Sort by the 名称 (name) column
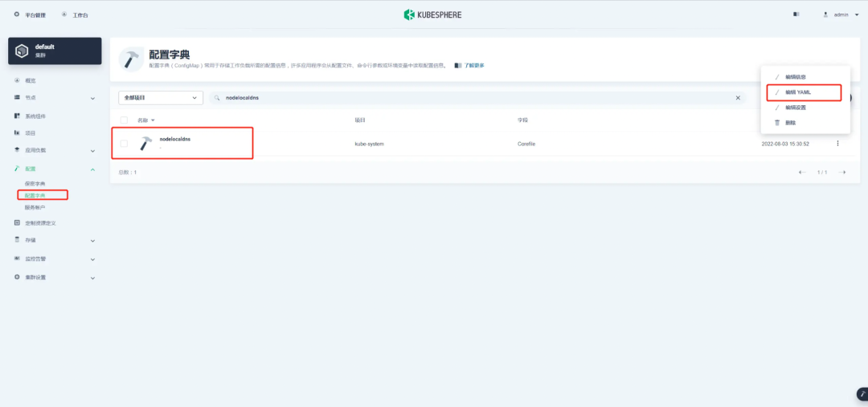 pos(146,120)
